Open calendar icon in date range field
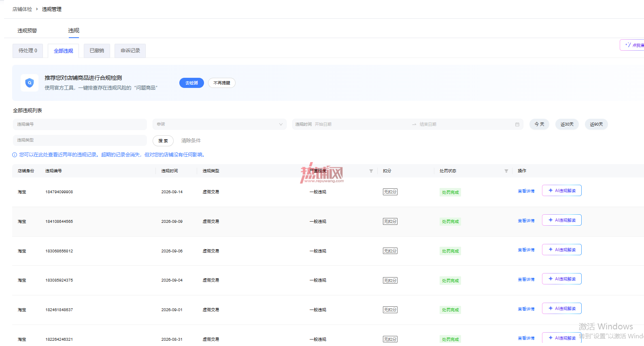 [517, 124]
